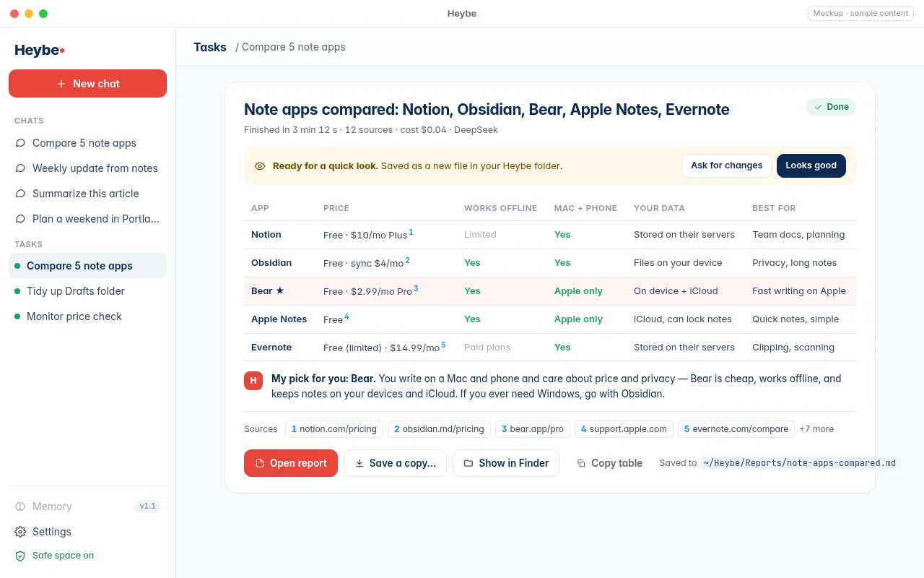This screenshot has height=578, width=924.
Task: Approve with the Looks good button
Action: point(811,165)
